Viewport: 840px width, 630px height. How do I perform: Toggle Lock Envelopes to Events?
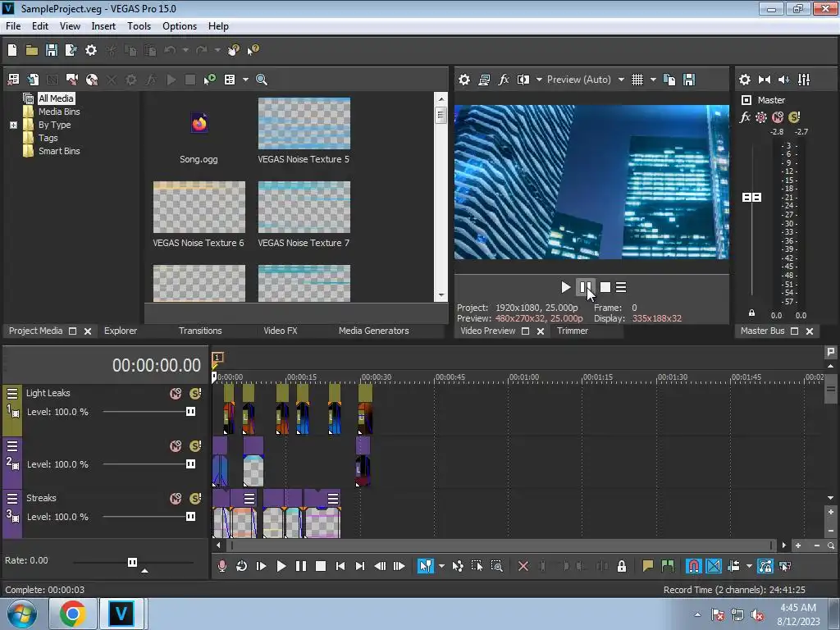pyautogui.click(x=765, y=566)
